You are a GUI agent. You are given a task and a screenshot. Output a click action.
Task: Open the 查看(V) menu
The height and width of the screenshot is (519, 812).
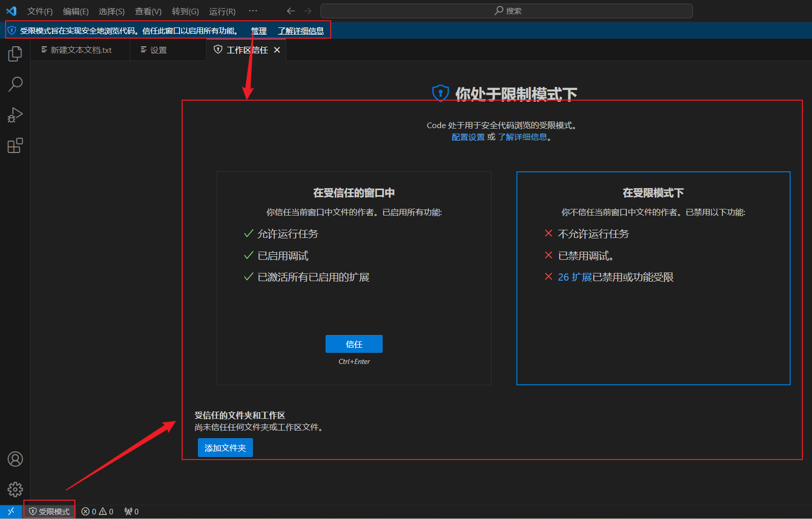coord(148,11)
